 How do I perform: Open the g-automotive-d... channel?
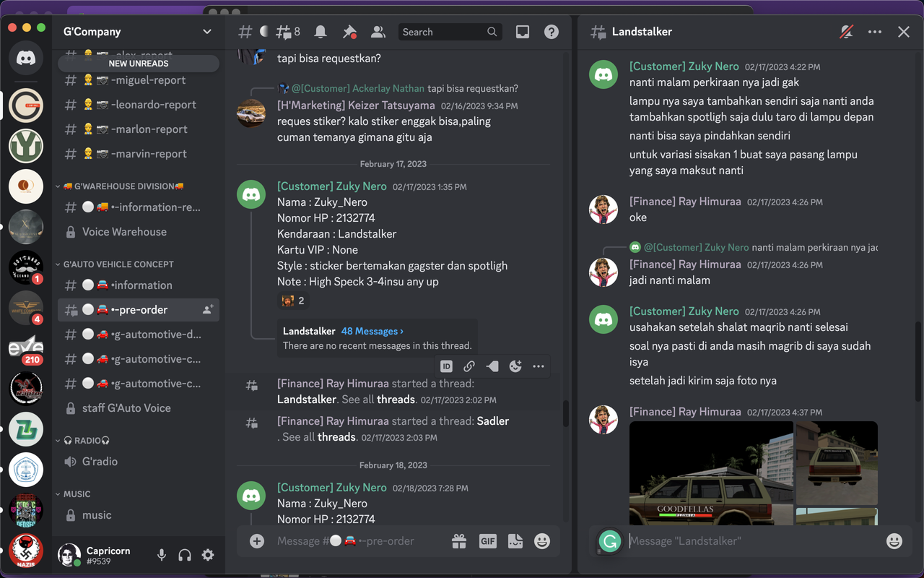coord(139,335)
